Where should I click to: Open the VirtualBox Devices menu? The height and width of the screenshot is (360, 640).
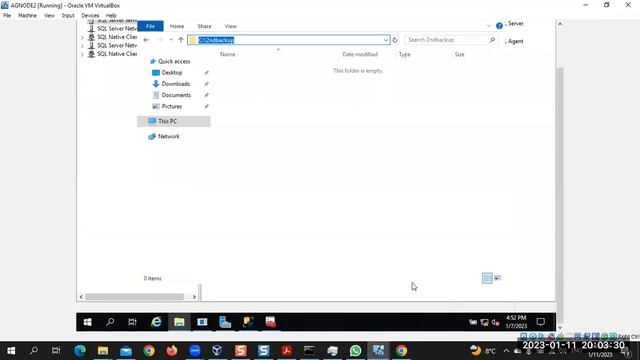click(90, 16)
